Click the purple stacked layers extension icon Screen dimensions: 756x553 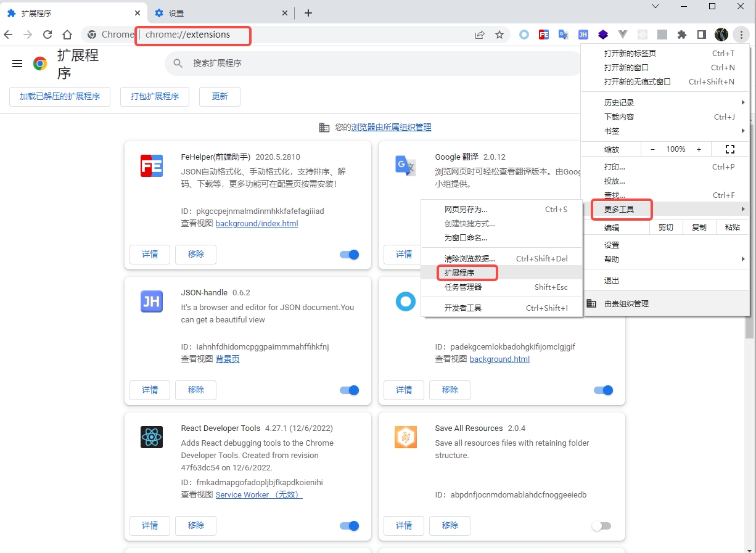(x=603, y=35)
